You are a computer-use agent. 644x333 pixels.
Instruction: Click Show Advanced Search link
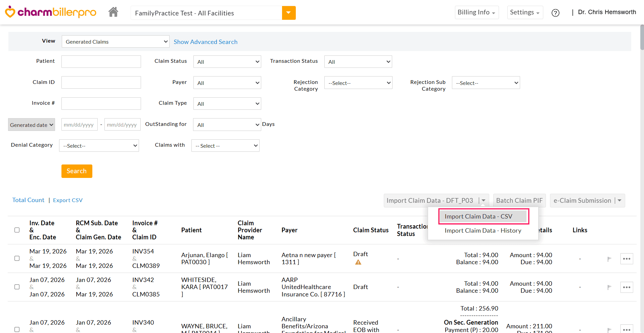(205, 42)
